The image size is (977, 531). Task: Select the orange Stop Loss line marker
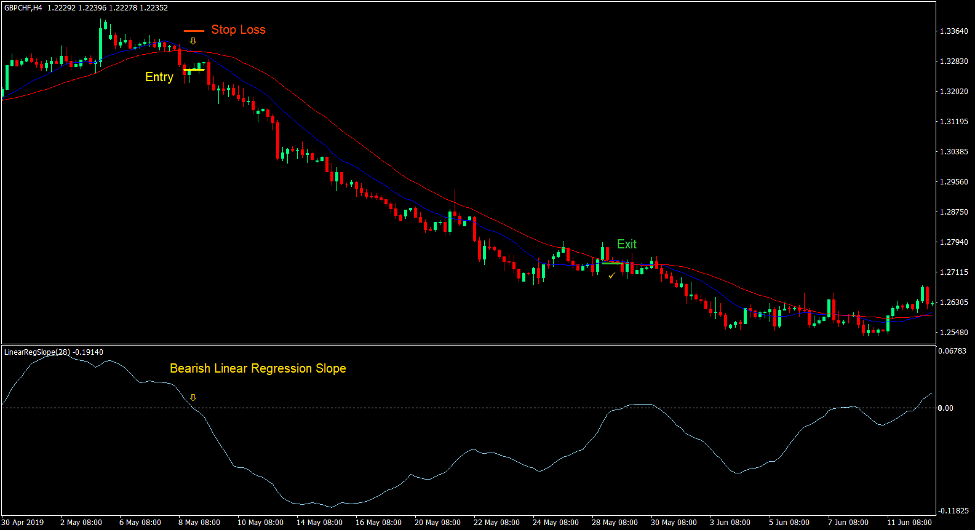(193, 31)
